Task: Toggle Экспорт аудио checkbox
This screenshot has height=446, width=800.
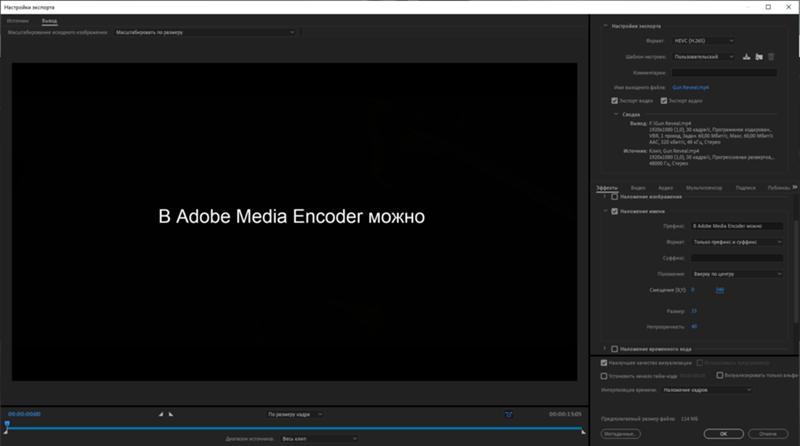Action: click(x=664, y=101)
